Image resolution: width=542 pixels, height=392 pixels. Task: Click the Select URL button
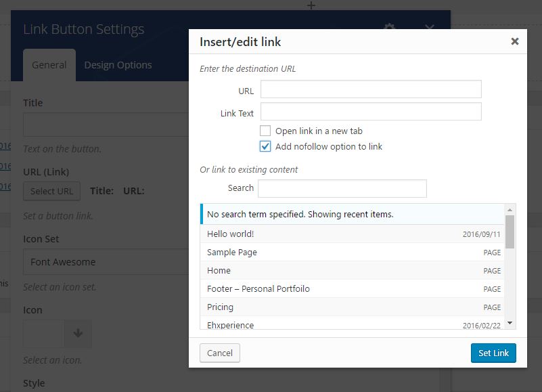tap(52, 191)
